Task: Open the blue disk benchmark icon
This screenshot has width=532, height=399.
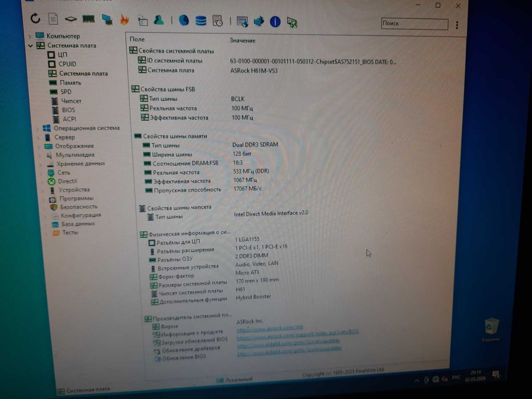Action: click(184, 21)
